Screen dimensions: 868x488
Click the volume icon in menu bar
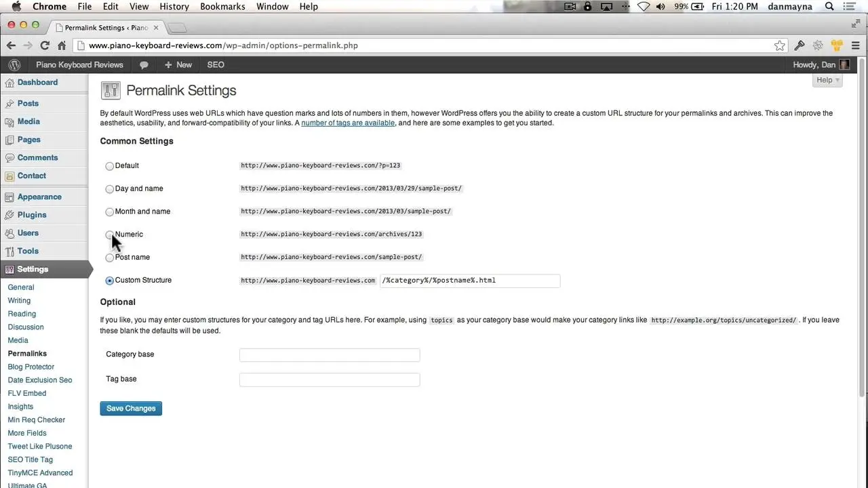(661, 7)
